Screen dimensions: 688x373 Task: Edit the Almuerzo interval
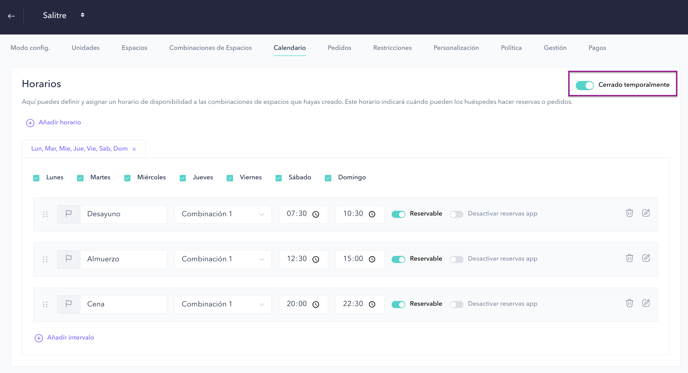[646, 258]
